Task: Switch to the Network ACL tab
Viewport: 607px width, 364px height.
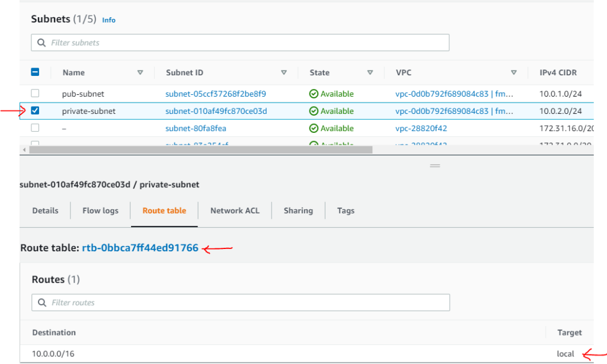Action: (235, 210)
